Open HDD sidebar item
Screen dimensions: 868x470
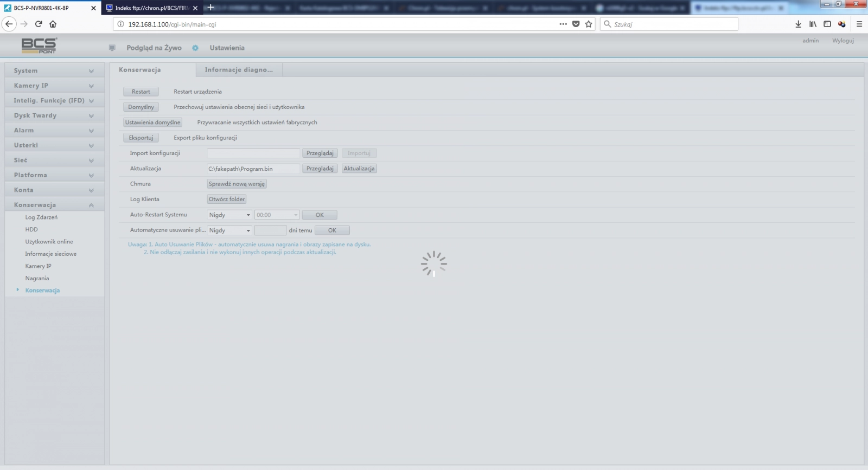coord(31,229)
